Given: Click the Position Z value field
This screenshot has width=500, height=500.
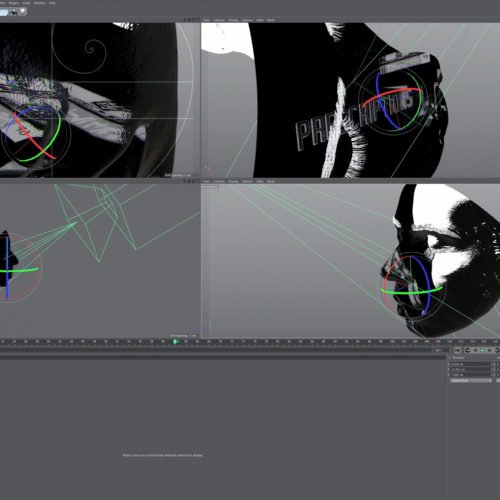Looking at the screenshot, I should [x=470, y=375].
